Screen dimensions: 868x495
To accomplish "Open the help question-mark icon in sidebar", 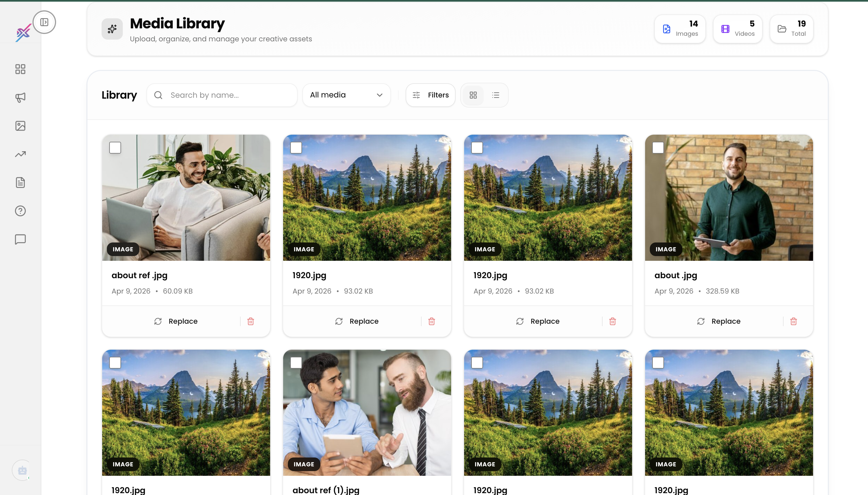I will [x=20, y=211].
